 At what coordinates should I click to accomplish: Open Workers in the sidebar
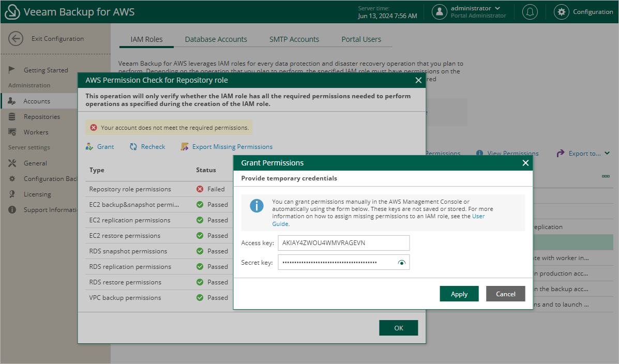[x=36, y=132]
